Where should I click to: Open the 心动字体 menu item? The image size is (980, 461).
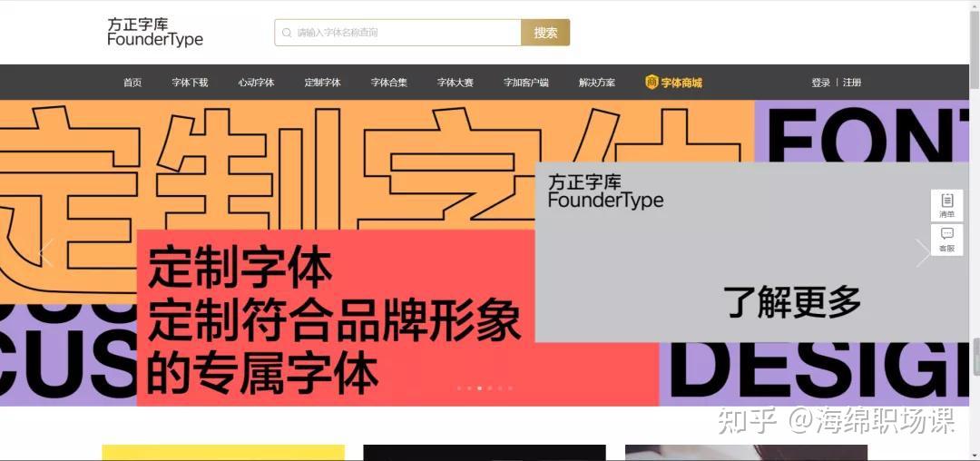click(x=256, y=83)
